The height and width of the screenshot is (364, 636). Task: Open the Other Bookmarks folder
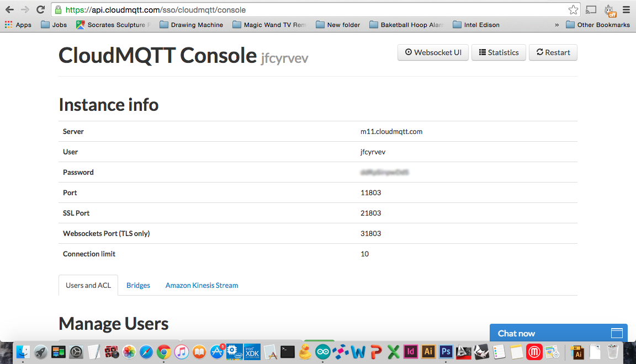(598, 25)
